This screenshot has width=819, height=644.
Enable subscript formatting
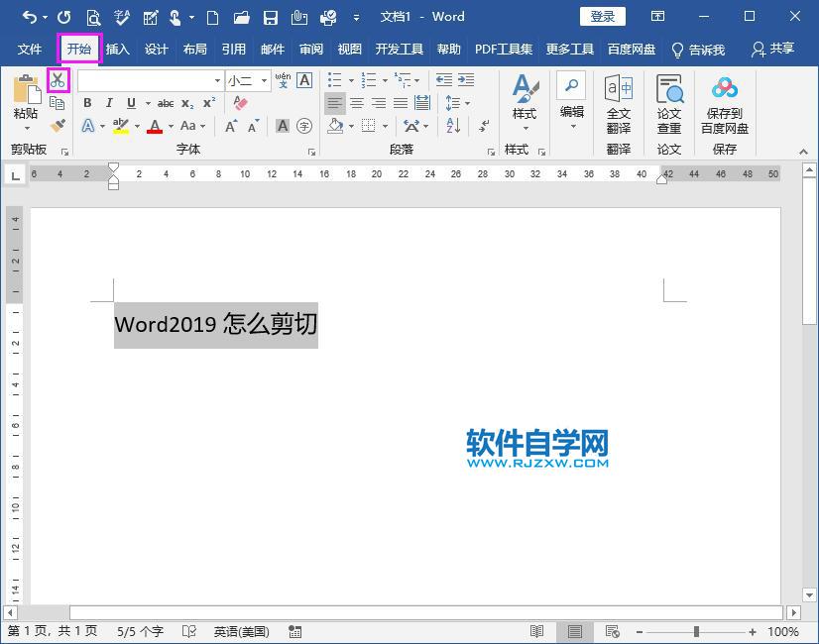[186, 105]
